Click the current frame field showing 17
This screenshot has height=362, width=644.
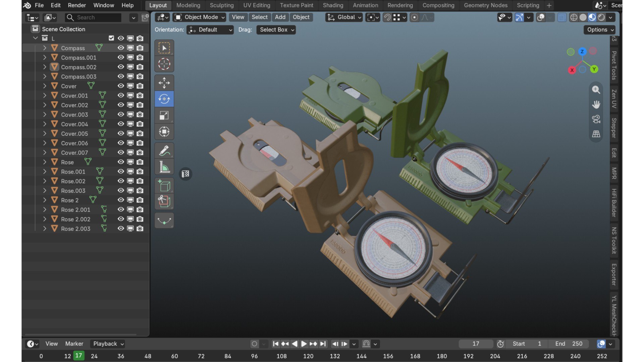(476, 344)
